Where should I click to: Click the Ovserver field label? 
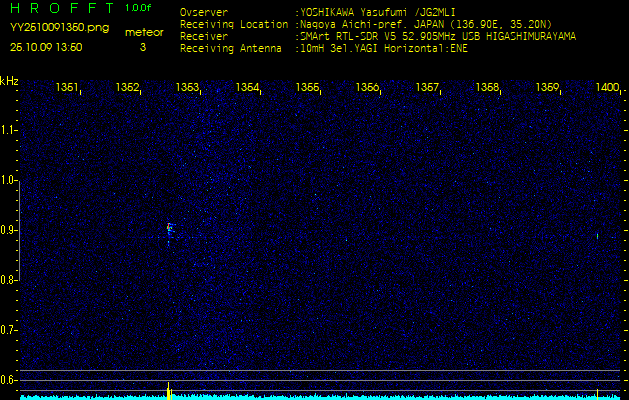coord(204,13)
